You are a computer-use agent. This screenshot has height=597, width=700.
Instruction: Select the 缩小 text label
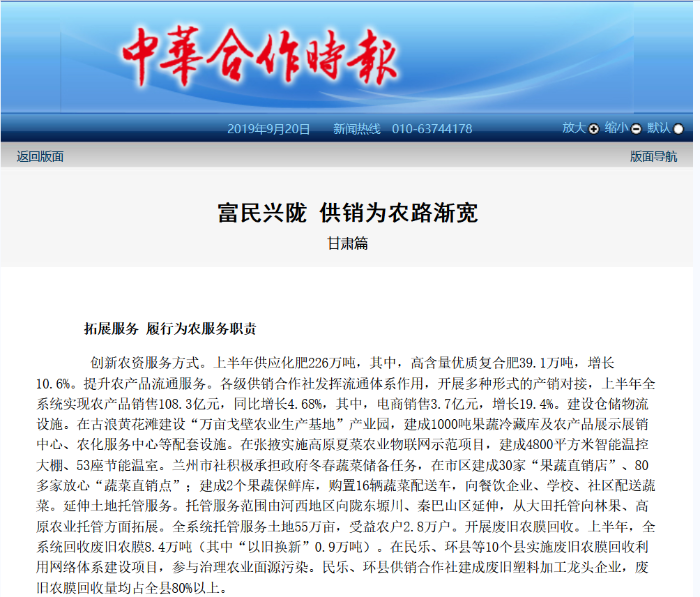(x=616, y=128)
